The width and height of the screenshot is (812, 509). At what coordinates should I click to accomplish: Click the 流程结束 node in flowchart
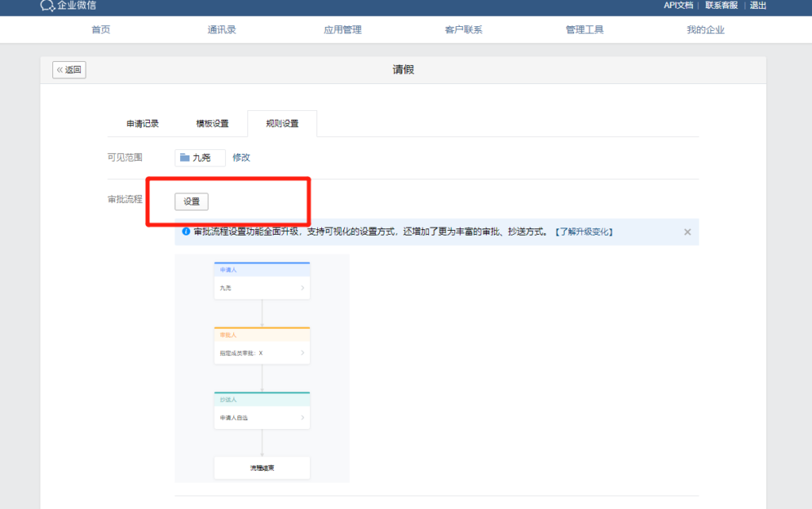point(262,468)
